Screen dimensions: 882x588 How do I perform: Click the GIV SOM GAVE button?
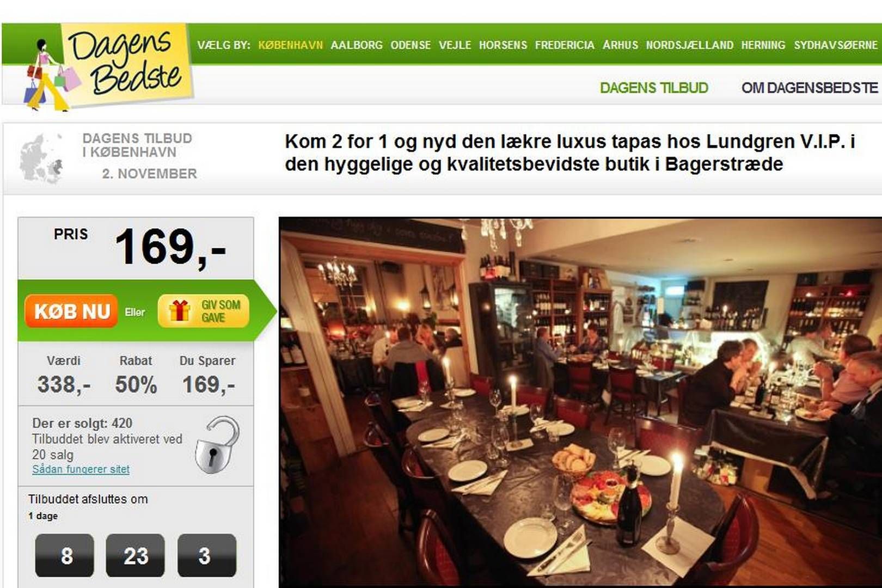pyautogui.click(x=204, y=311)
